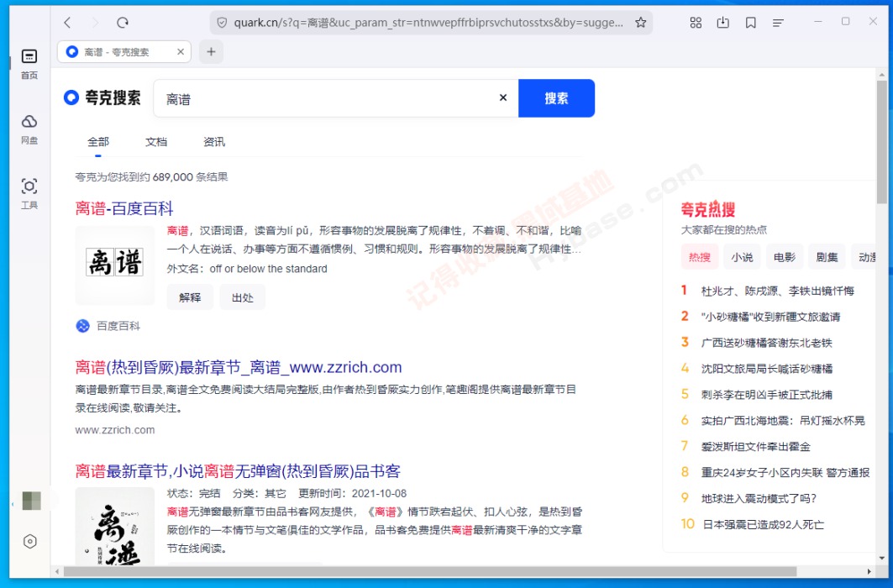Open hot search 地球进入震动模式了吗?
Image resolution: width=893 pixels, height=588 pixels.
coord(759,498)
